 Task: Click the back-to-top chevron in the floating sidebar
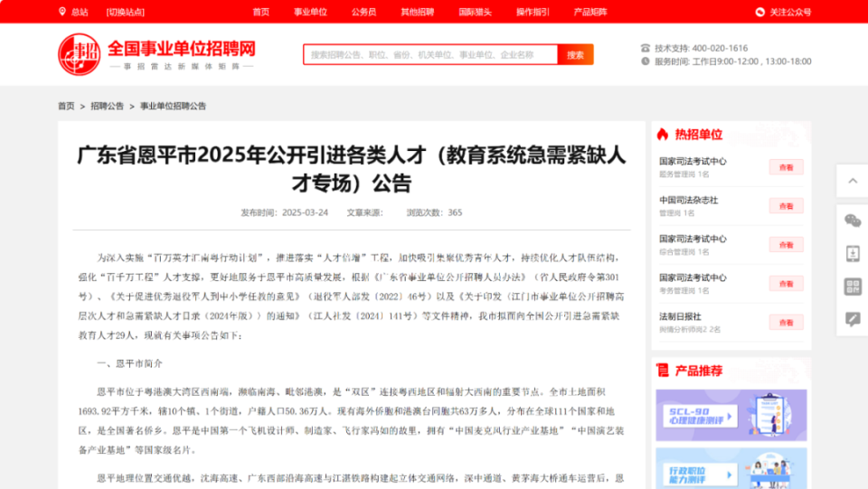pyautogui.click(x=853, y=181)
